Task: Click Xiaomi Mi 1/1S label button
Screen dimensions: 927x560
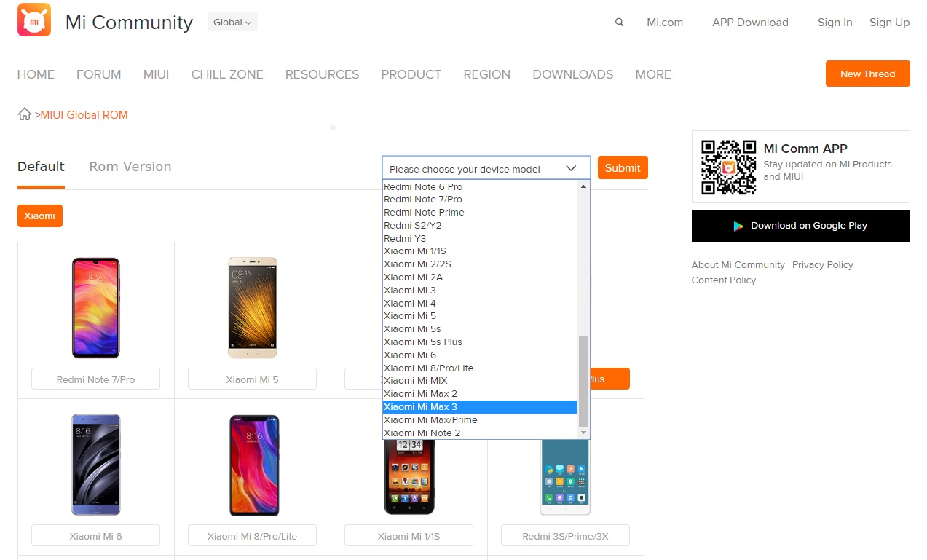Action: tap(409, 536)
